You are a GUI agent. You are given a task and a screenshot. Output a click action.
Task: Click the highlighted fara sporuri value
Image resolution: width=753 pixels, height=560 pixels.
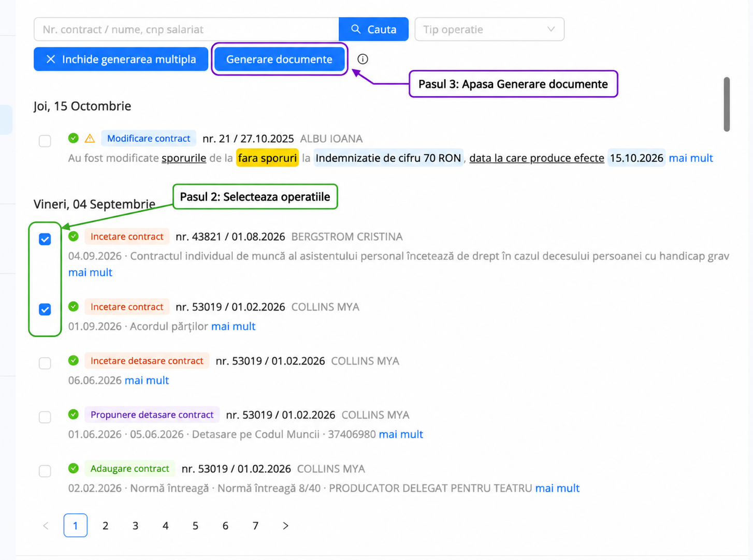267,158
